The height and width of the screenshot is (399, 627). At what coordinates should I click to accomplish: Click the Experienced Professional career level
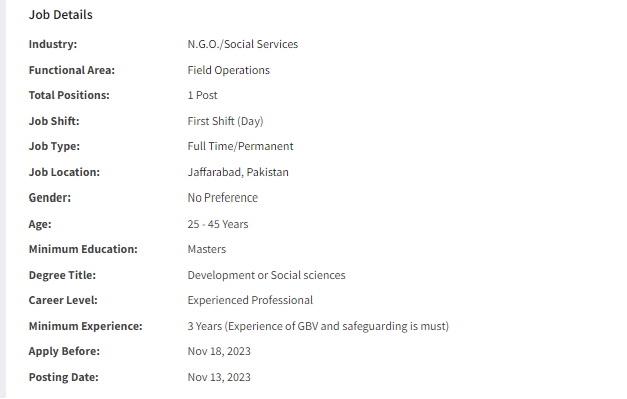point(250,300)
